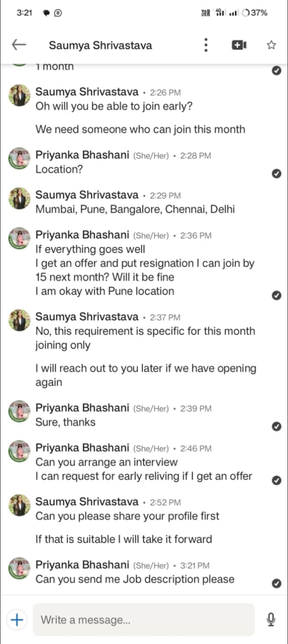Focus the Write a message field
This screenshot has width=288, height=644.
[144, 619]
